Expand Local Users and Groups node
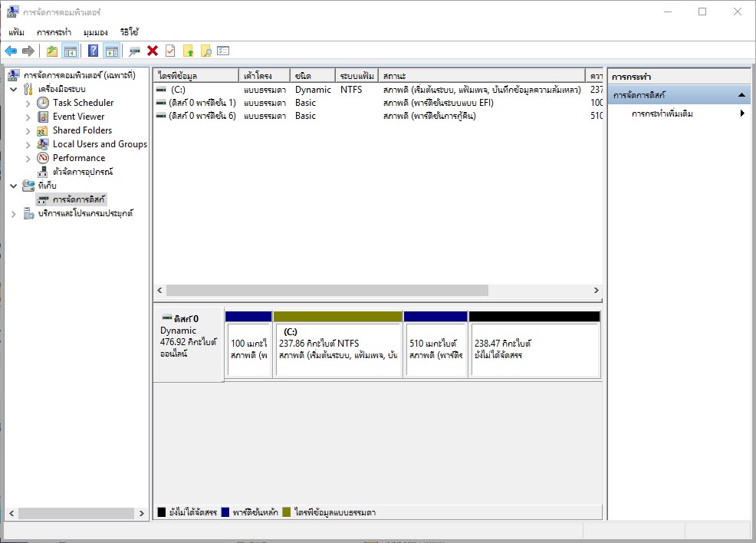 pos(28,145)
